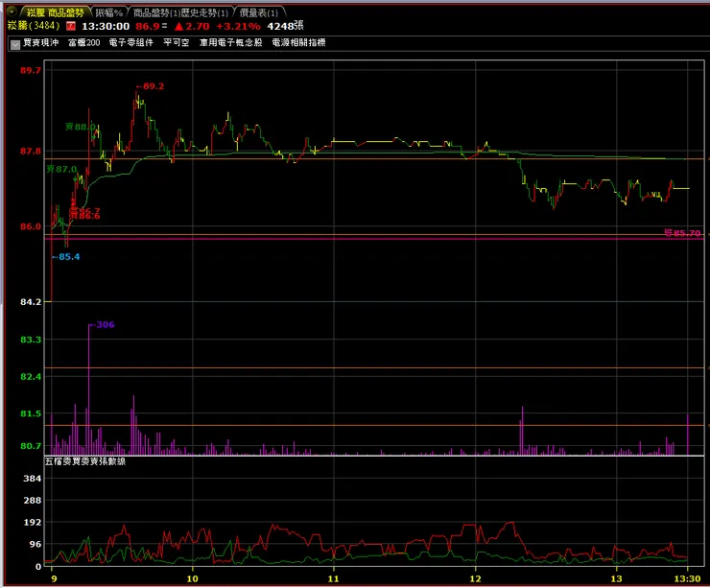The height and width of the screenshot is (588, 710).
Task: Click the red icon next to 崧騰(3484)
Action: pos(71,26)
